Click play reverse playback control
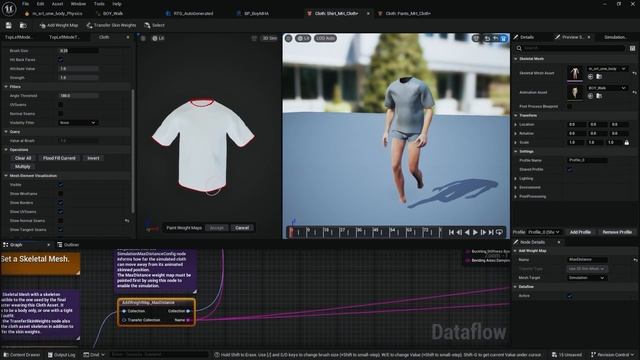 coord(467,232)
